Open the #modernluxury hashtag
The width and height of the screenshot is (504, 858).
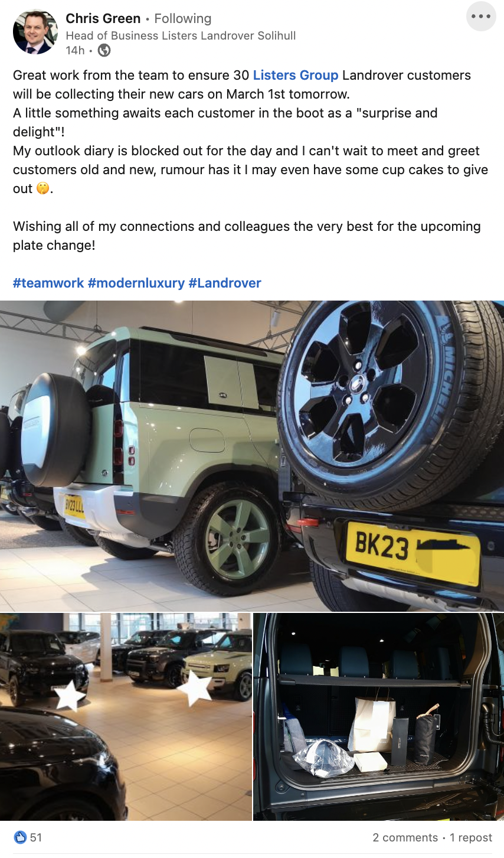tap(136, 283)
